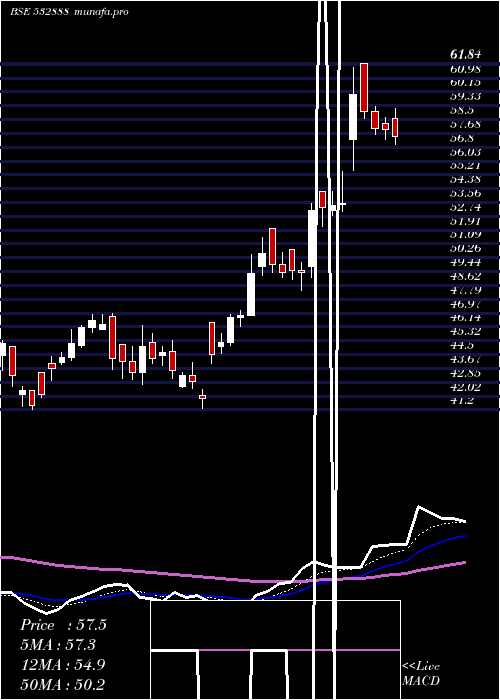
Task: Click the large white candle below 59.33
Action: (x=353, y=117)
